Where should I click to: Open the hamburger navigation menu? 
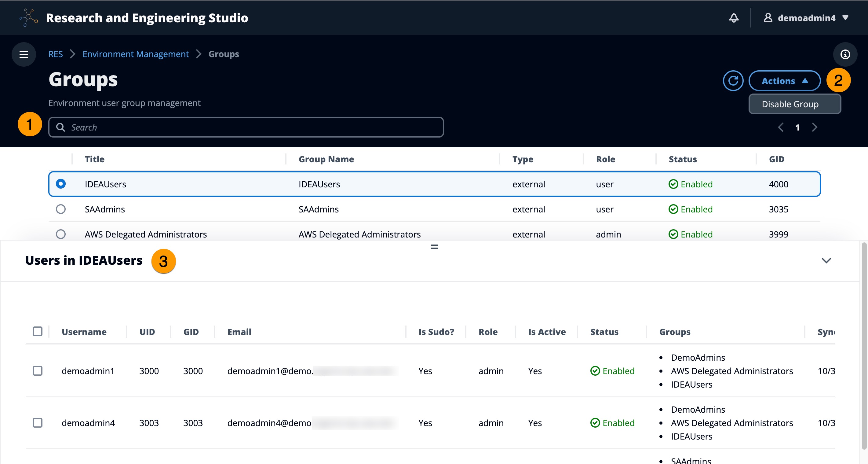tap(24, 54)
